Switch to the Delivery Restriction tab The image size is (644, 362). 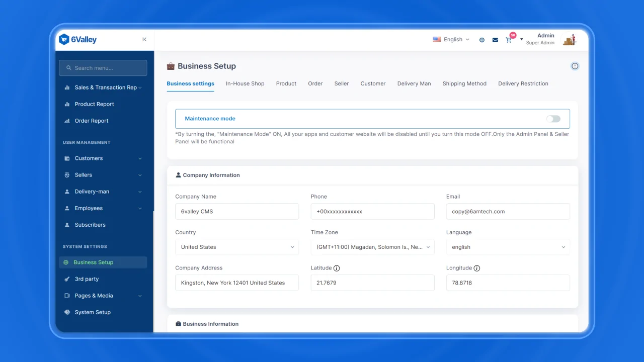point(523,83)
